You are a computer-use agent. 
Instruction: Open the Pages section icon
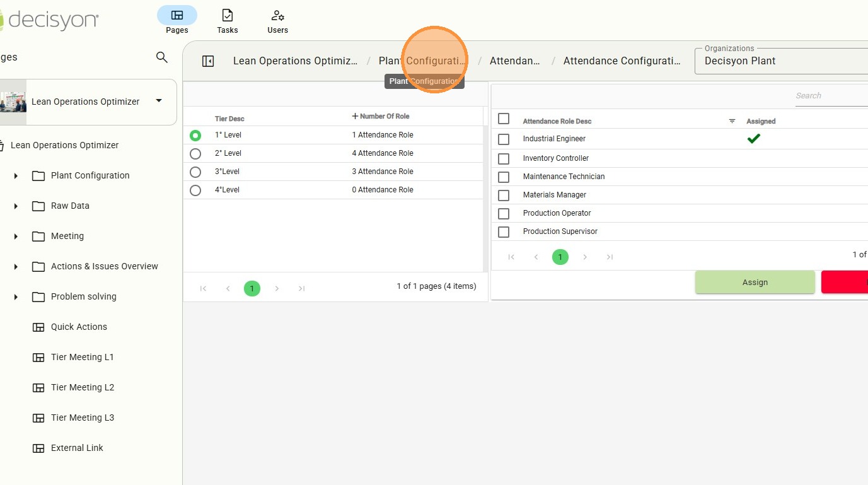point(177,15)
